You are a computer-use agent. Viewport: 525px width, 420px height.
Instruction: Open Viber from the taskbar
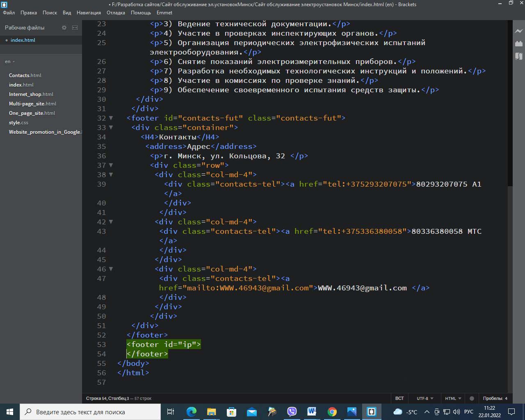(x=292, y=412)
